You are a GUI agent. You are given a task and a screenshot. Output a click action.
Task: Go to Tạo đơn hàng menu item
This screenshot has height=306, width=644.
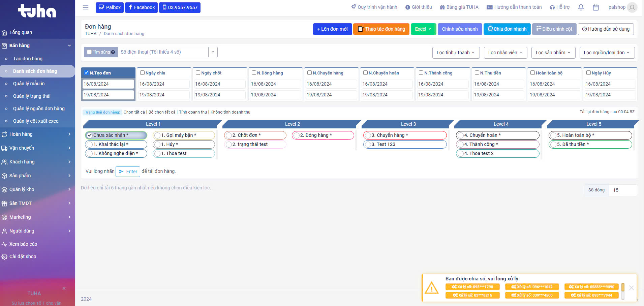point(28,59)
